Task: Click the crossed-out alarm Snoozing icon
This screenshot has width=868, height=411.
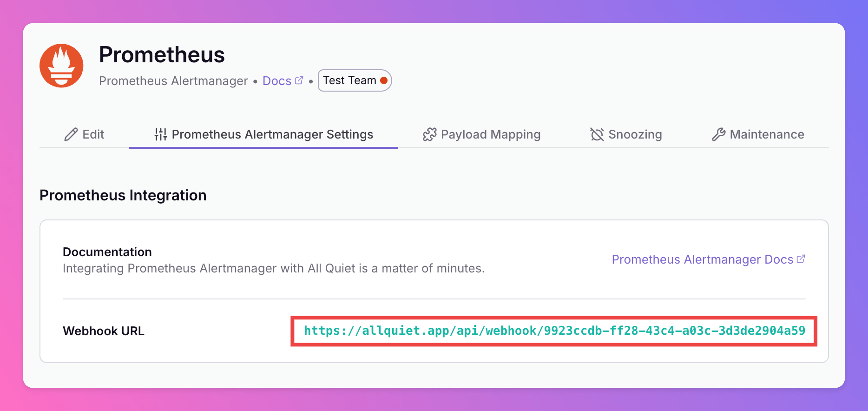Action: pyautogui.click(x=597, y=134)
